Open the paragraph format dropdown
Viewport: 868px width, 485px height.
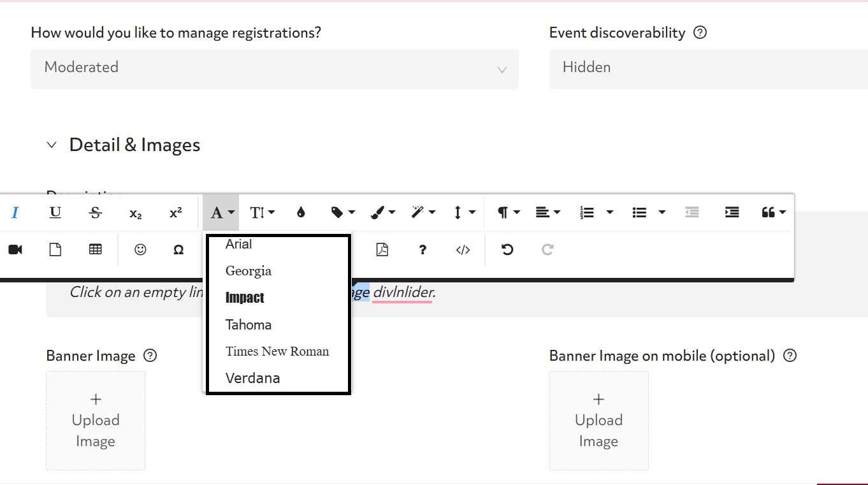(508, 212)
